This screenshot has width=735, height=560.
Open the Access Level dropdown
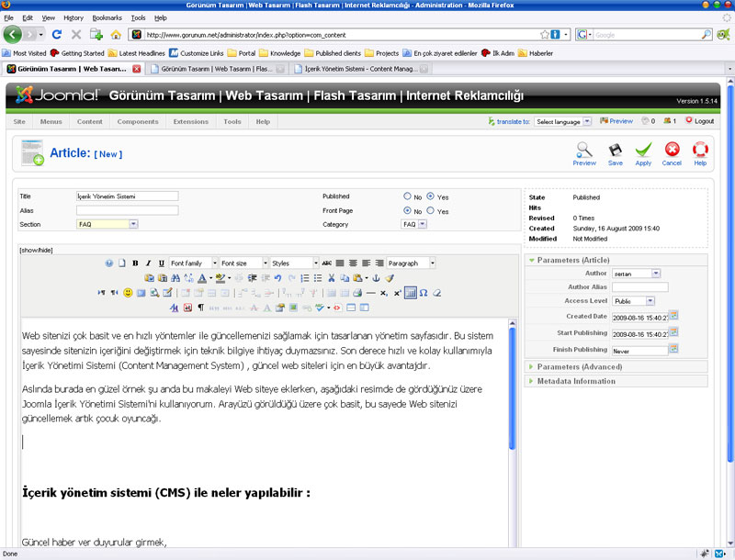pyautogui.click(x=633, y=301)
